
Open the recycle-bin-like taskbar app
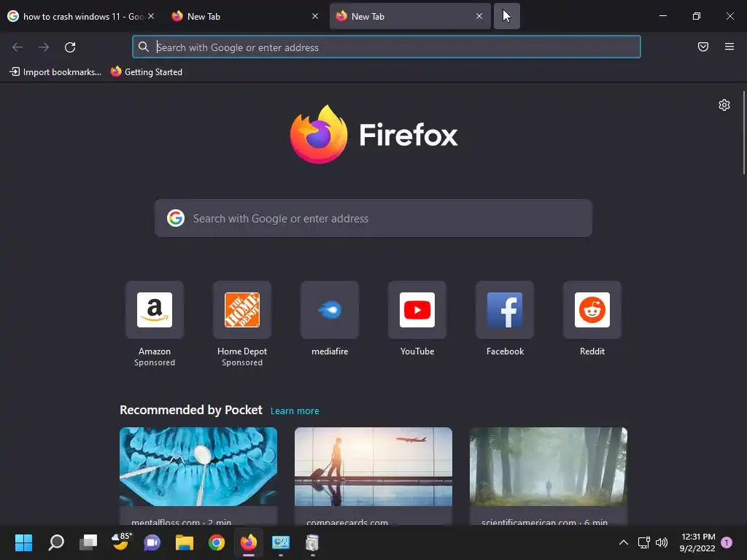312,542
